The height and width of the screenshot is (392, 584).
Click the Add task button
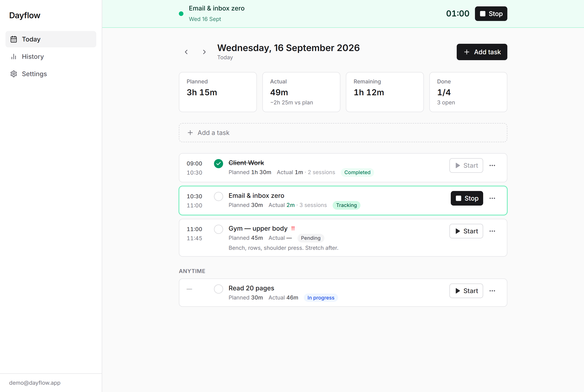point(482,52)
